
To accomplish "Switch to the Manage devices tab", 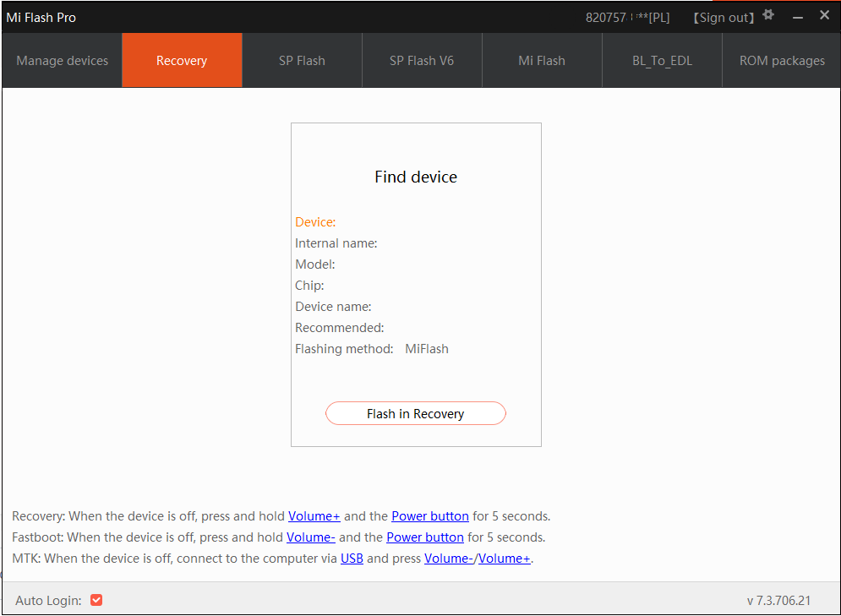I will (62, 61).
